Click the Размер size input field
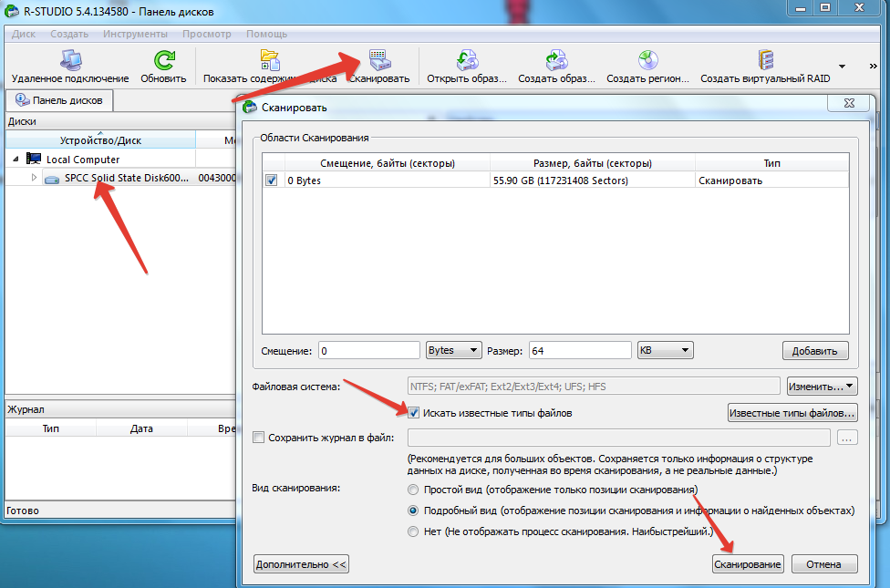Viewport: 890px width, 588px height. pyautogui.click(x=580, y=351)
